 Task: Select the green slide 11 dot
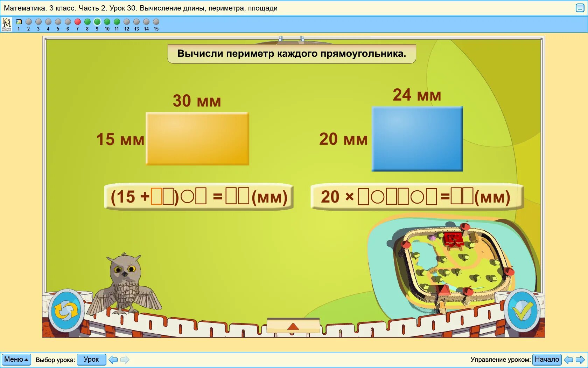point(117,22)
